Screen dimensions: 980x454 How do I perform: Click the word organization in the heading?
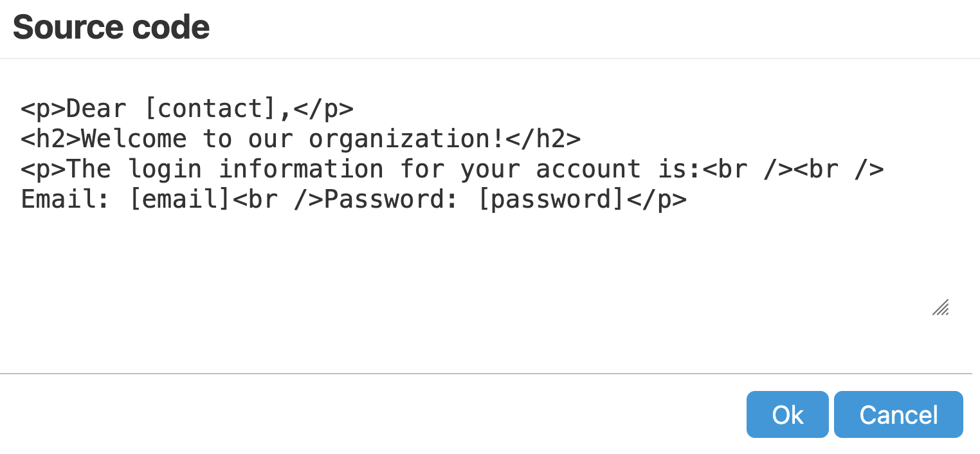click(399, 139)
